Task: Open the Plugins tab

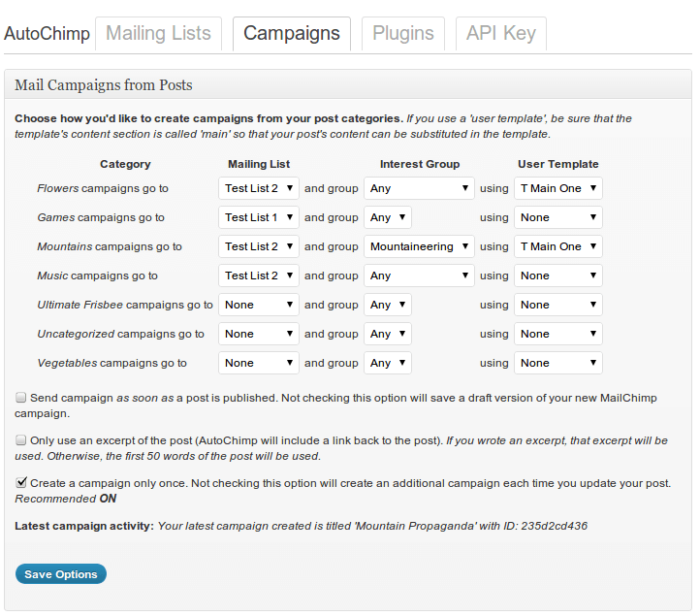Action: click(x=403, y=34)
